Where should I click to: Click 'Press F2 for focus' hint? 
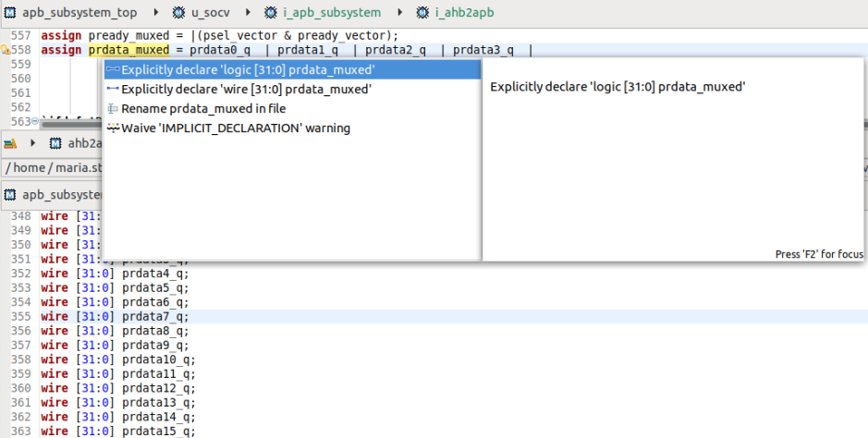click(x=819, y=254)
